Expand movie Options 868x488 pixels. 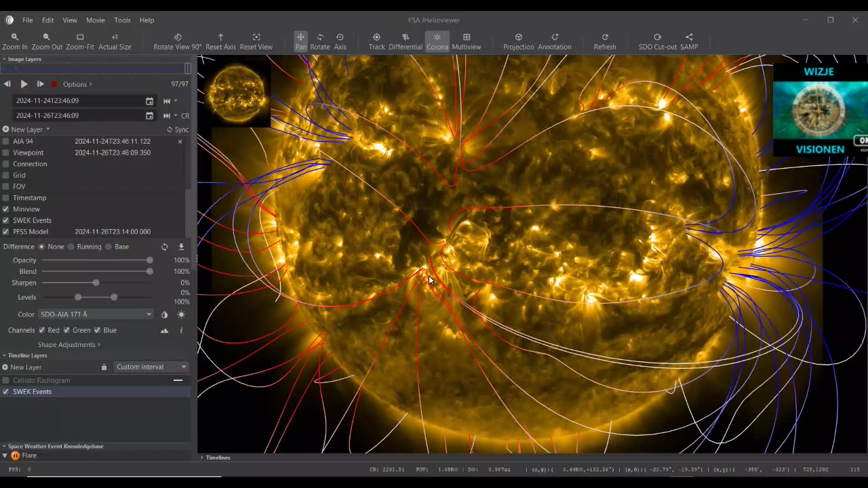pos(77,85)
